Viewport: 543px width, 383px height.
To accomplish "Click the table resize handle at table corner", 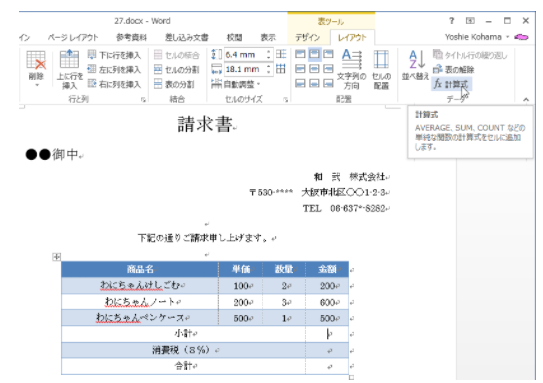I will pos(351,377).
